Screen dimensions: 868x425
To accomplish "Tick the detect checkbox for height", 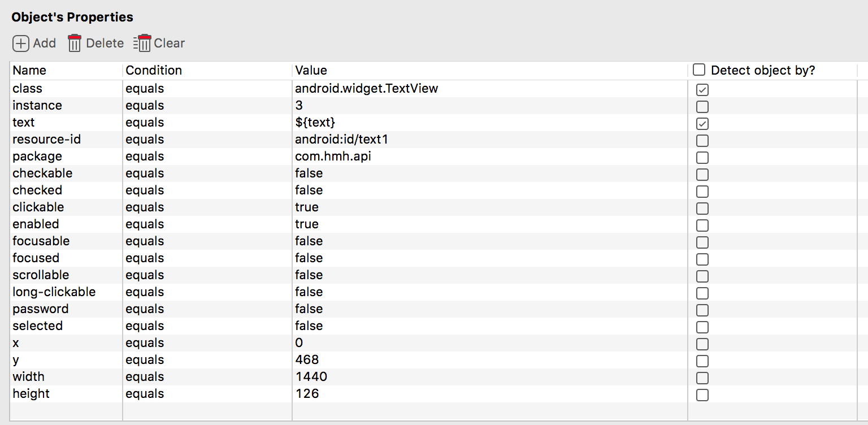I will click(x=702, y=394).
